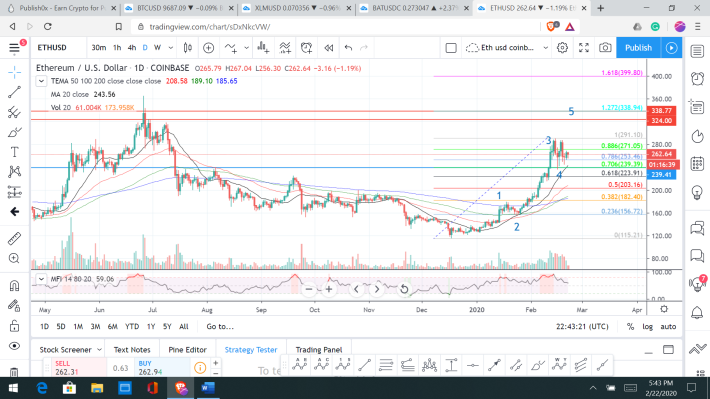Set date range to YTD

pyautogui.click(x=132, y=327)
